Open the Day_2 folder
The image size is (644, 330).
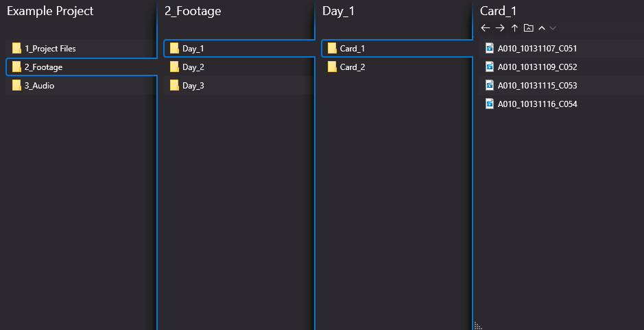coord(239,67)
